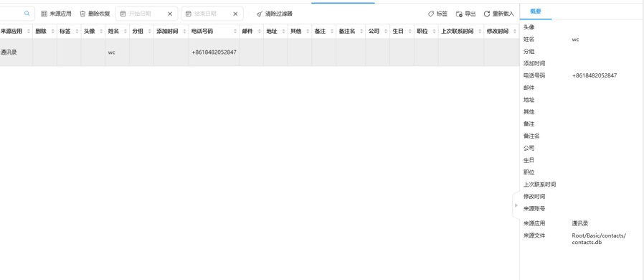Clear the 结束日期 end date field
644x280 pixels.
pos(235,14)
